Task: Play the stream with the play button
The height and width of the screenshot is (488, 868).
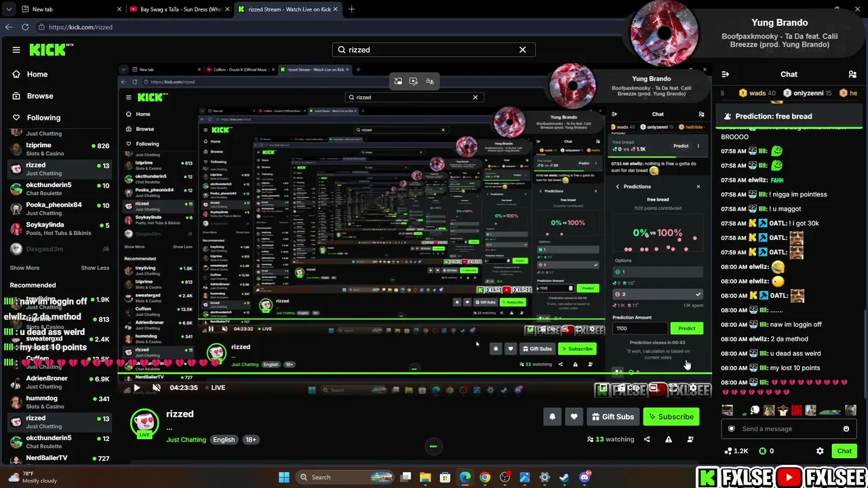Action: (x=136, y=388)
